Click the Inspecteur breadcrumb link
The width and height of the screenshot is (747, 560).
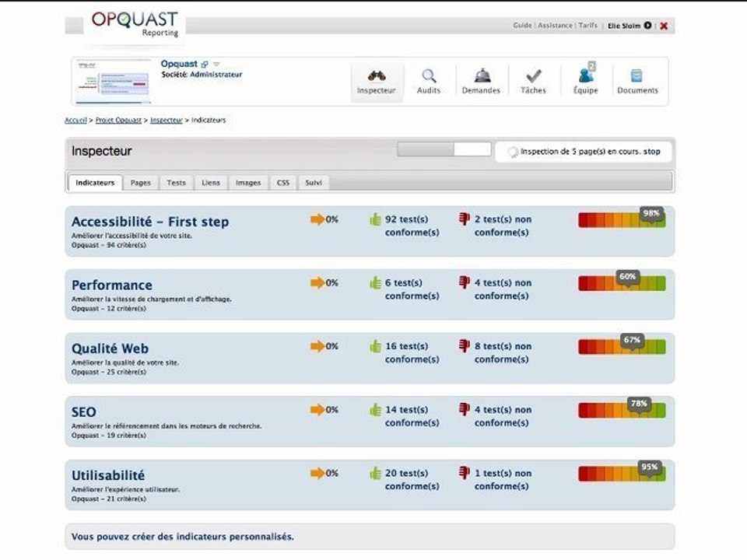pos(167,120)
